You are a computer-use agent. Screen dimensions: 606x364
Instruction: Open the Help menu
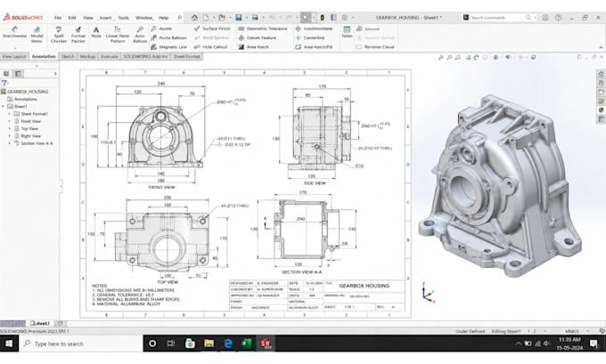click(163, 18)
